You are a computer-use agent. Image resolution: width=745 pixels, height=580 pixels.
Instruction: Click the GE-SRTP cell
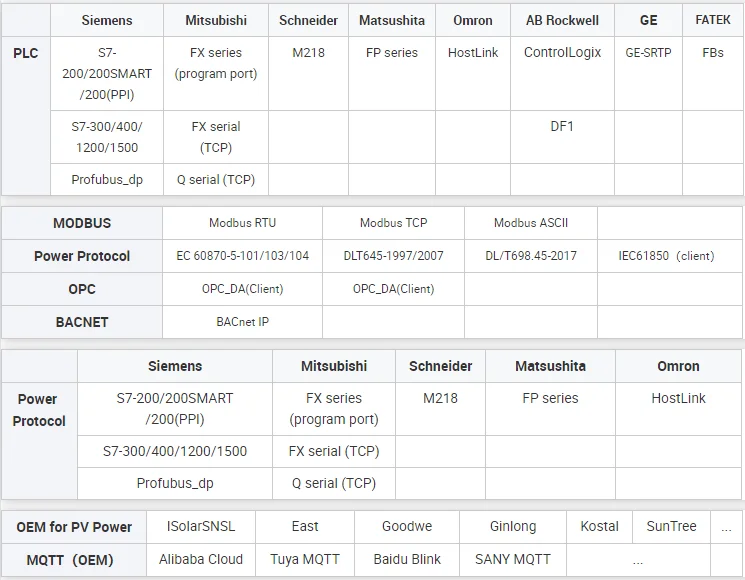click(648, 74)
